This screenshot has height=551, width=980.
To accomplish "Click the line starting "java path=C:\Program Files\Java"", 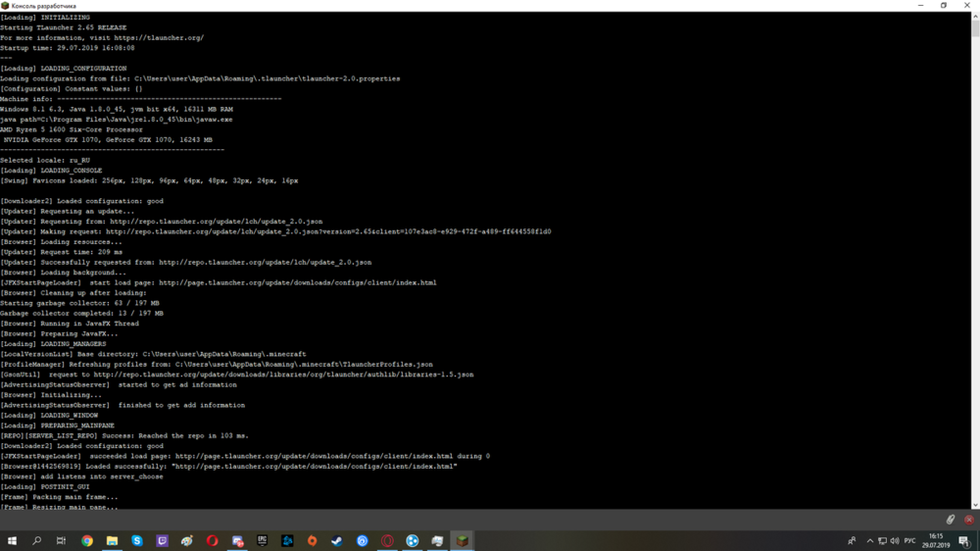I will click(x=117, y=120).
